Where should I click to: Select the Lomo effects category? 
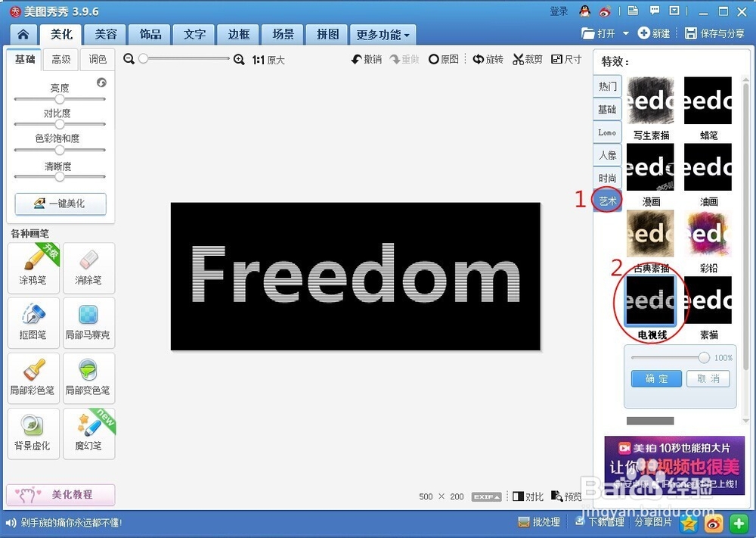(608, 132)
